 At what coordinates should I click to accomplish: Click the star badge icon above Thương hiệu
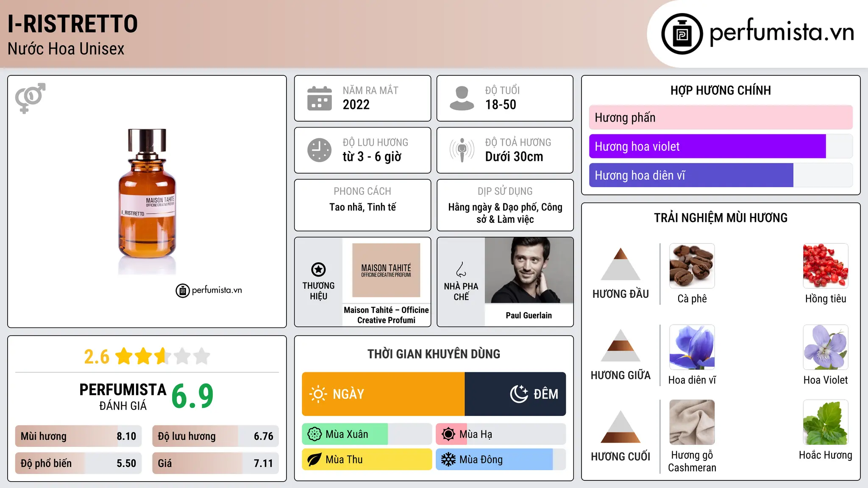point(318,269)
